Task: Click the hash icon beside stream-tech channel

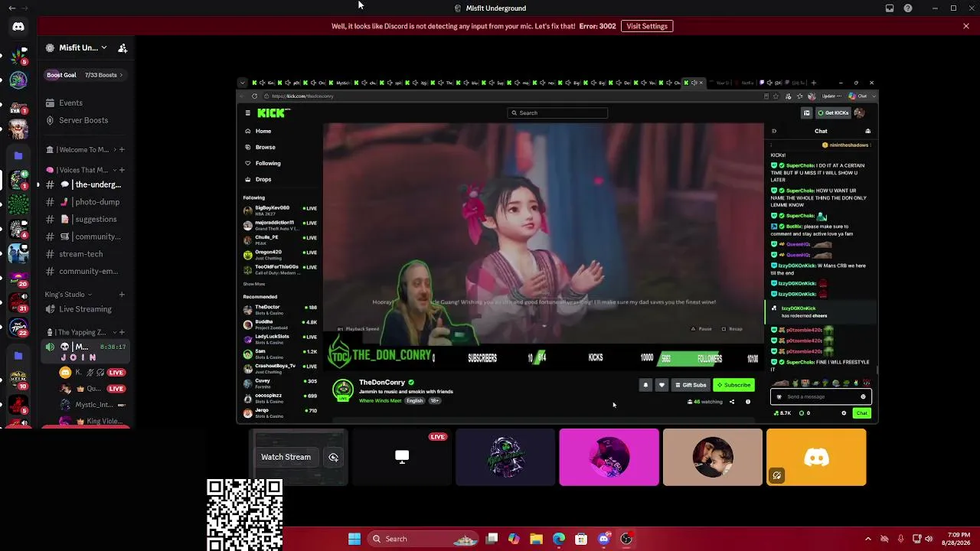Action: (x=50, y=254)
